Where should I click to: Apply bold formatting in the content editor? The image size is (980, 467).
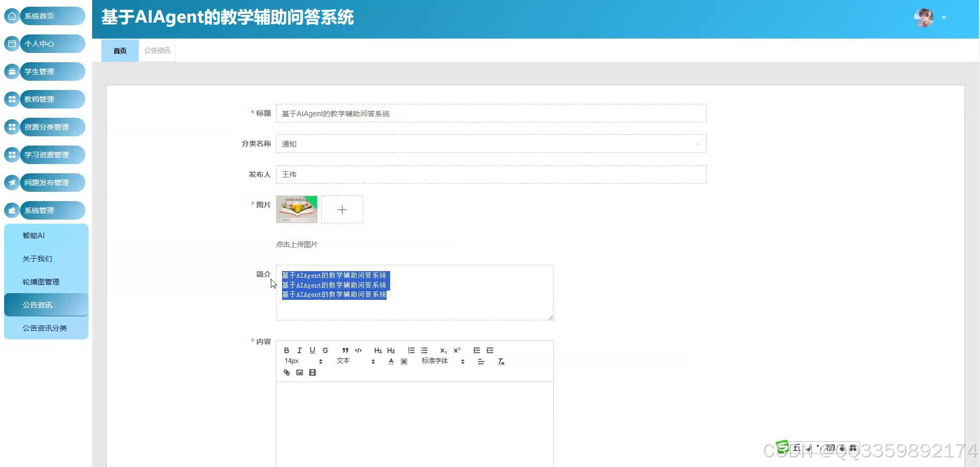pos(287,350)
